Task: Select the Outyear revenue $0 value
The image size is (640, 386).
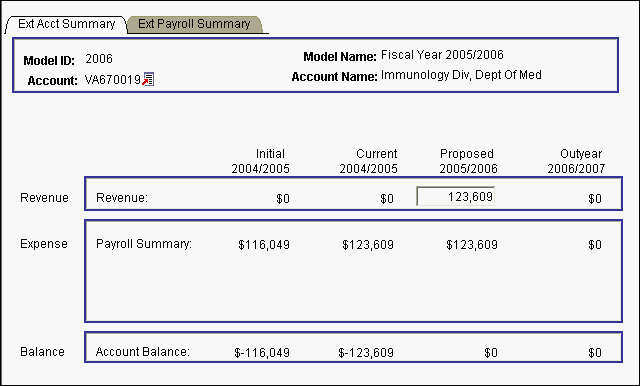Action: coord(595,199)
